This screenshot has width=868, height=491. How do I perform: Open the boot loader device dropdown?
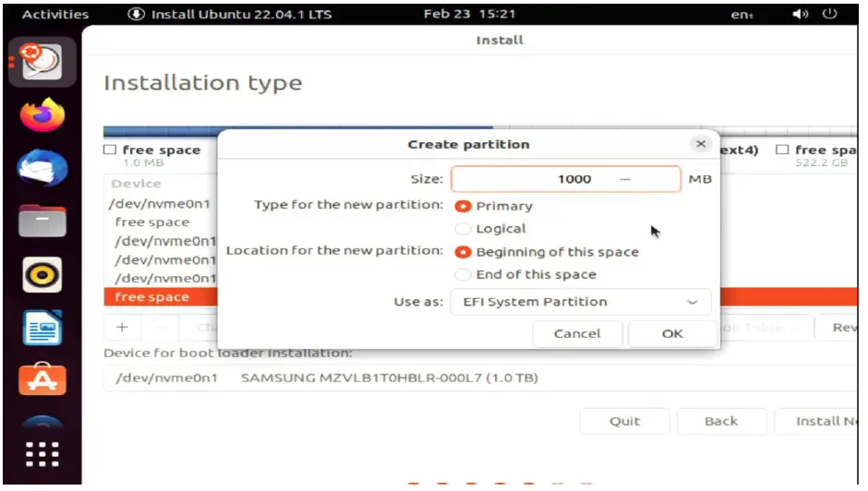coord(480,378)
